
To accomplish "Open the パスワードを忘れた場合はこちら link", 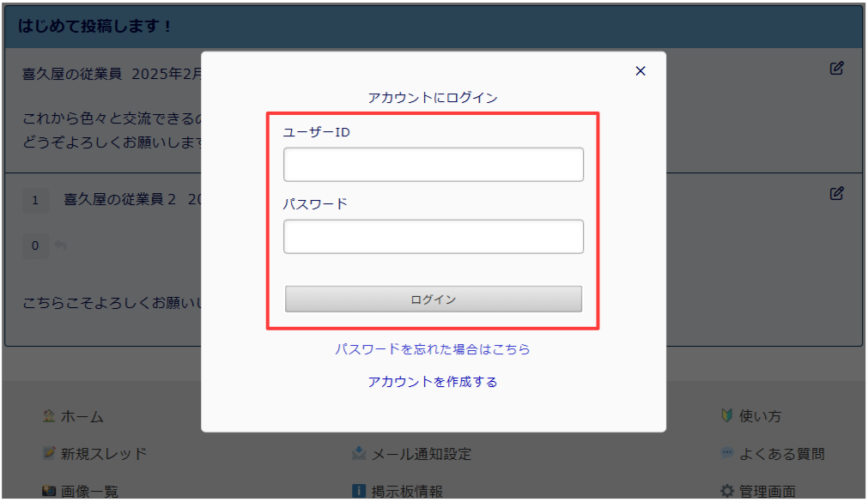I will pyautogui.click(x=433, y=349).
